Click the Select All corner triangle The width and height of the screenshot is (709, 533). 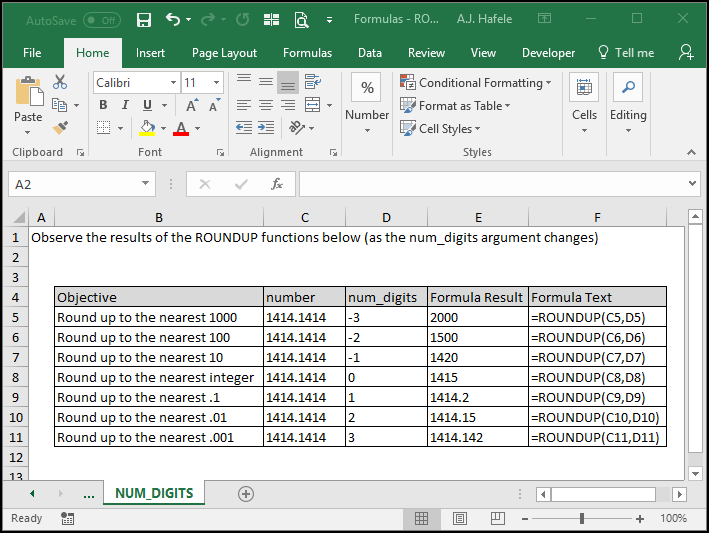point(19,217)
